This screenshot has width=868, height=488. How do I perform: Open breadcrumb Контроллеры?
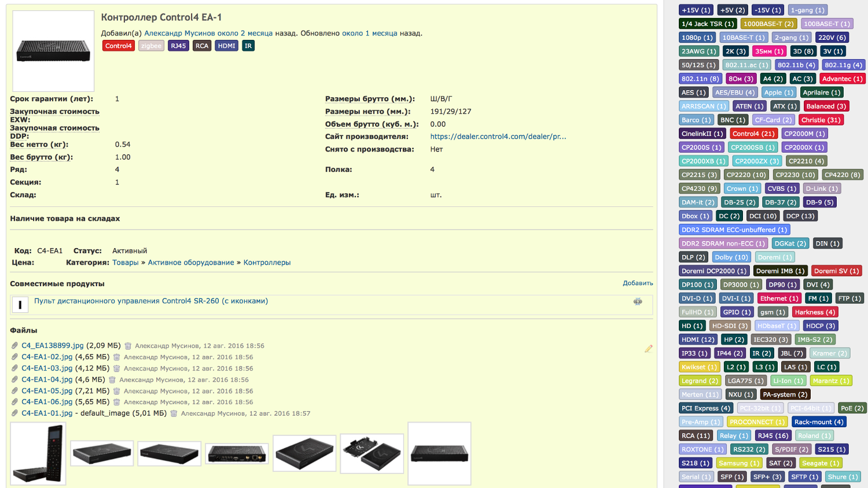point(267,263)
